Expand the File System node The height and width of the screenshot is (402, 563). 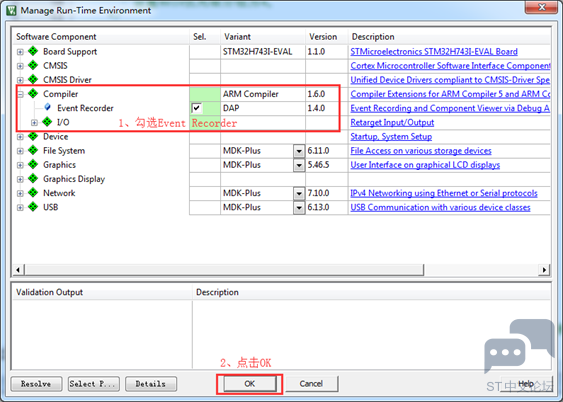20,151
